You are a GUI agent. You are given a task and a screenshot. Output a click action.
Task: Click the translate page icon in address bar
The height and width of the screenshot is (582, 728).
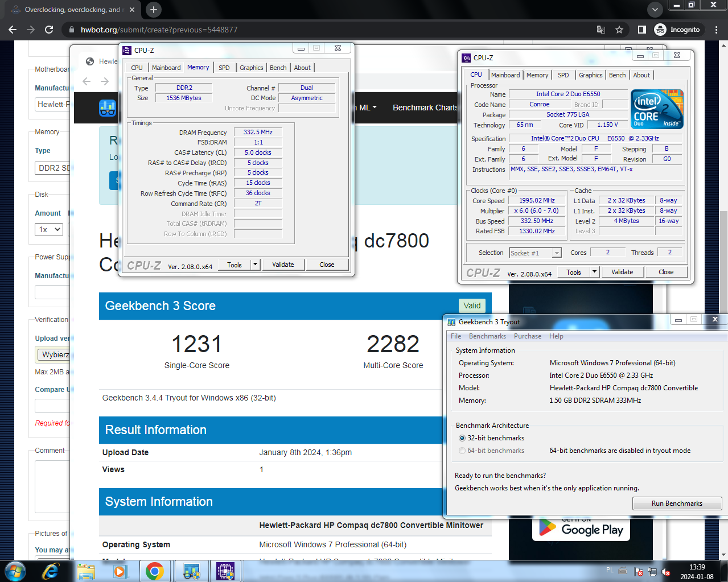601,30
